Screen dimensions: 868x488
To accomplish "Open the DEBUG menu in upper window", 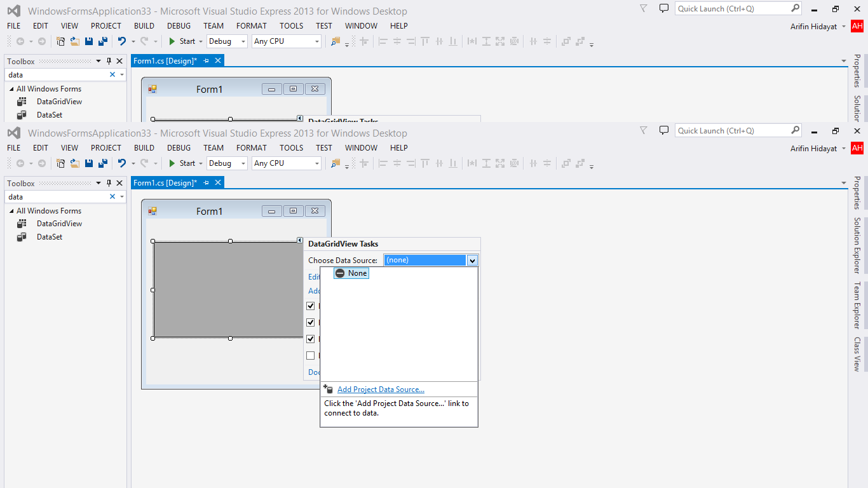I will tap(179, 26).
